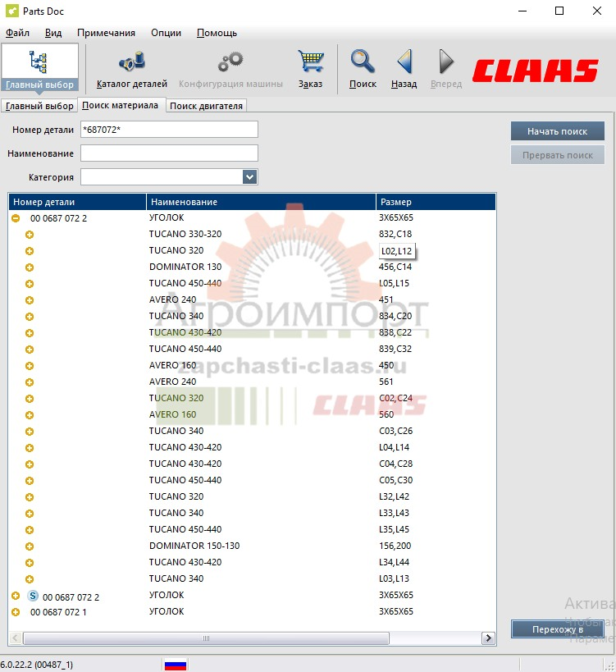Select the size cell L04,L14
The image size is (616, 672).
pyautogui.click(x=394, y=447)
